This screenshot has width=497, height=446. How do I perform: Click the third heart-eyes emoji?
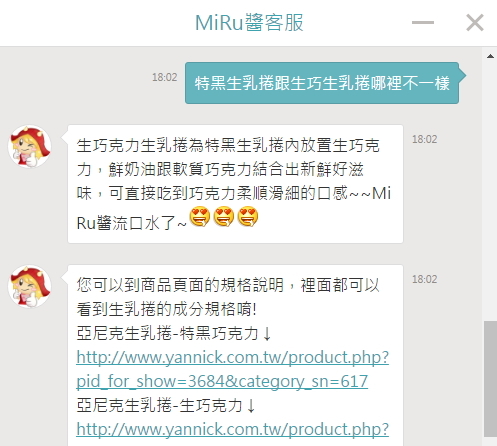248,217
